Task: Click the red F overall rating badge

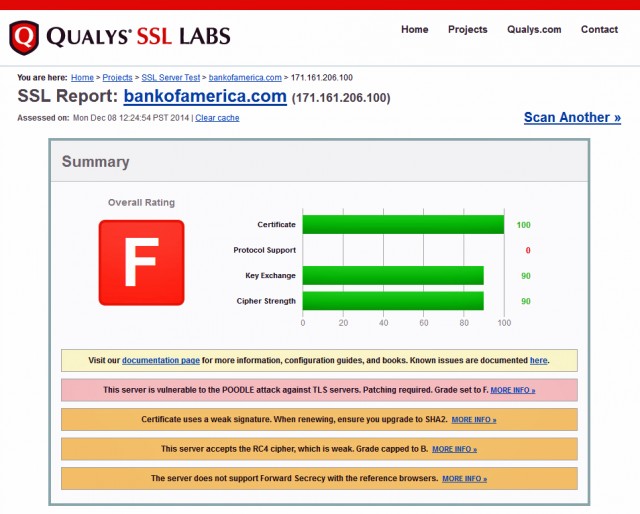Action: tap(142, 263)
